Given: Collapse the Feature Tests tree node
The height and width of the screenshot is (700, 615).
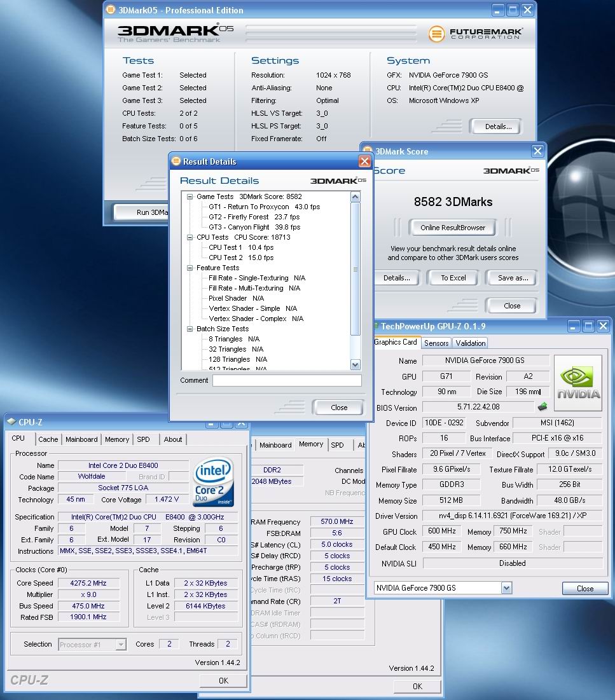Looking at the screenshot, I should (x=190, y=268).
